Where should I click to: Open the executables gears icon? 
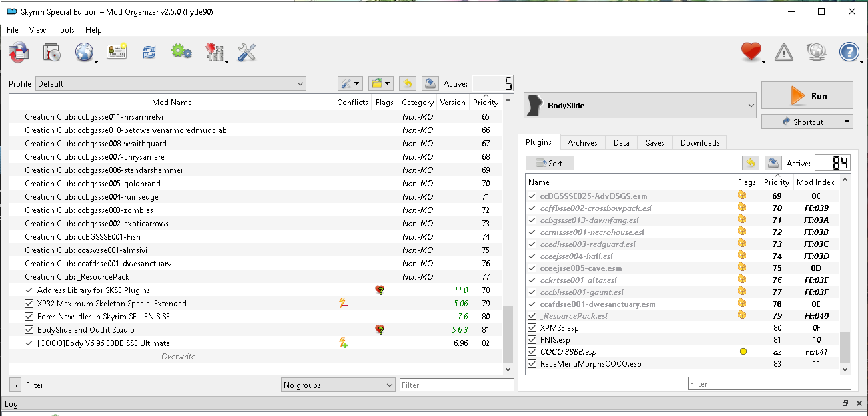click(181, 52)
